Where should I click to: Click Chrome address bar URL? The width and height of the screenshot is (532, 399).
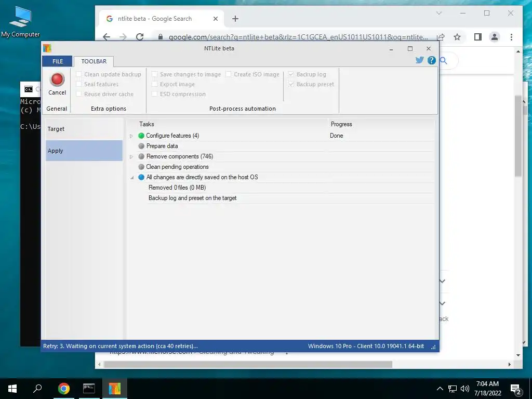pyautogui.click(x=298, y=37)
